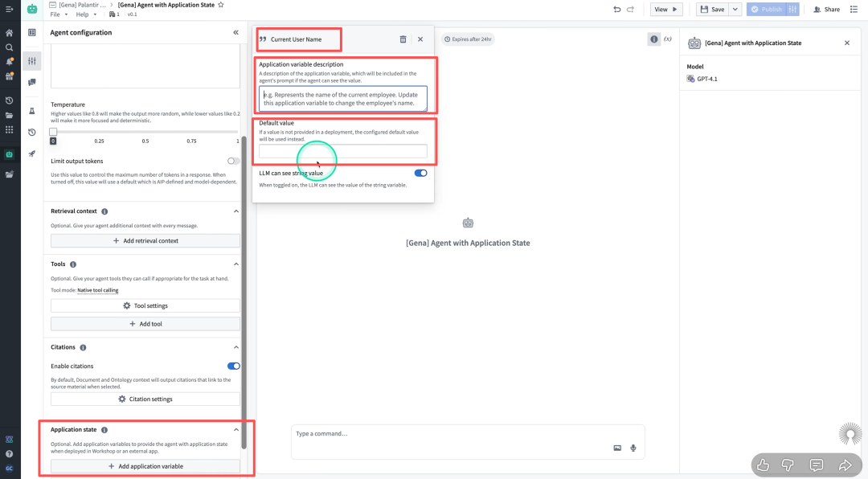Open Search in the dark sidebar
868x479 pixels.
(9, 47)
